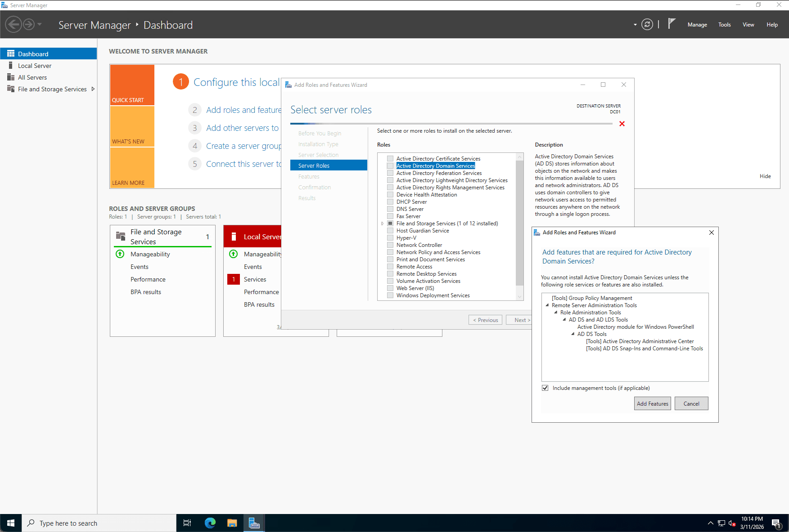The width and height of the screenshot is (789, 532).
Task: Click the Server Manager taskbar icon
Action: [254, 523]
